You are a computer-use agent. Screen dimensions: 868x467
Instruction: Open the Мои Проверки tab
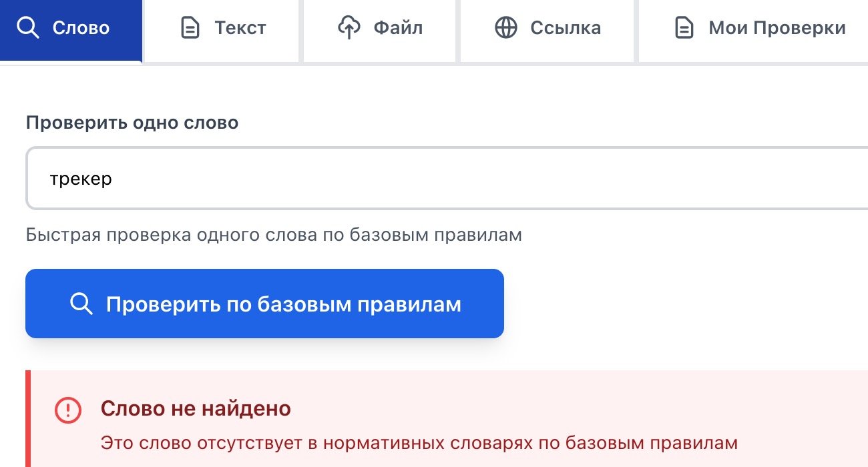[x=777, y=28]
